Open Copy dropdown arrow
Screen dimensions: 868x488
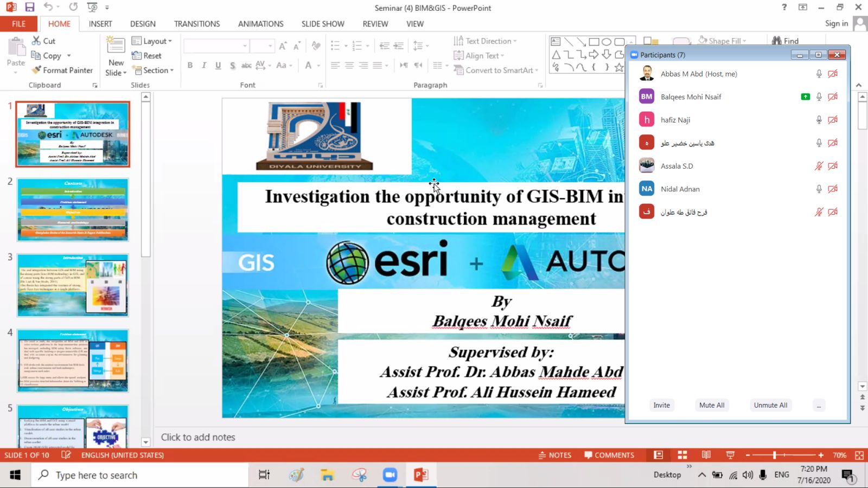point(69,55)
